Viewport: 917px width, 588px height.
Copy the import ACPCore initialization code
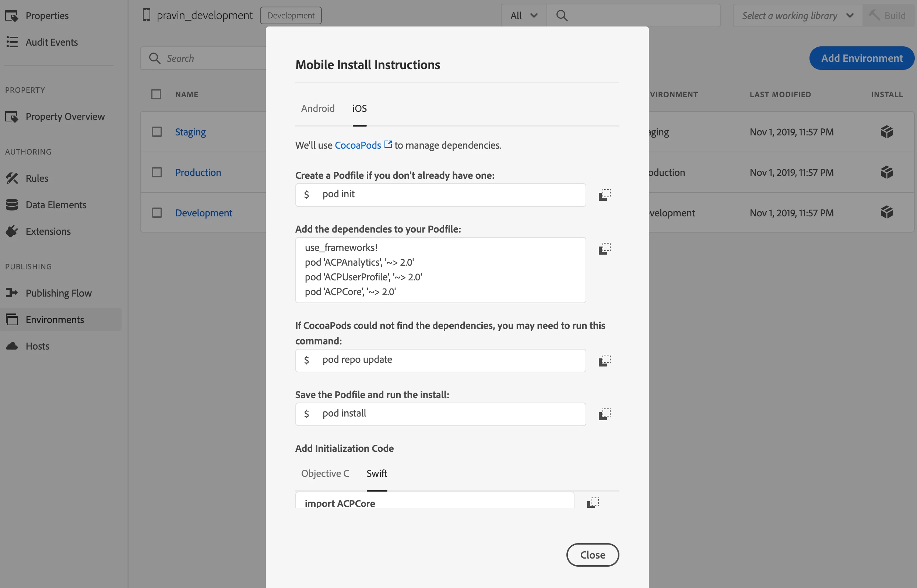(592, 503)
